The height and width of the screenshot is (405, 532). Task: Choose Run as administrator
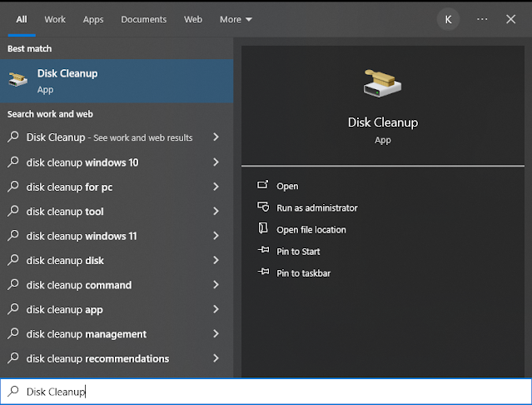pos(316,207)
